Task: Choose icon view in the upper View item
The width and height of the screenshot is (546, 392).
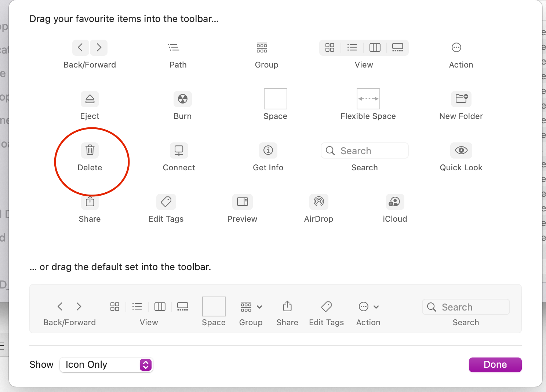Action: coord(330,47)
